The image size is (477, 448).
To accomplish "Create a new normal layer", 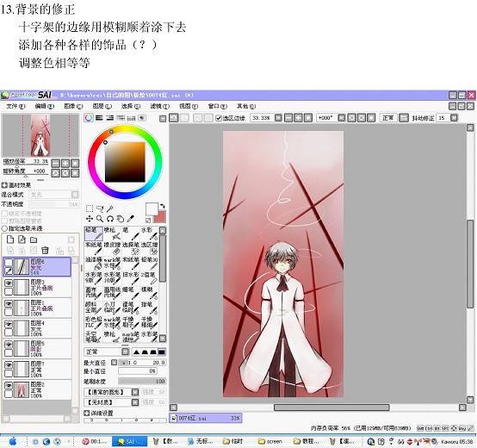I will [x=10, y=240].
